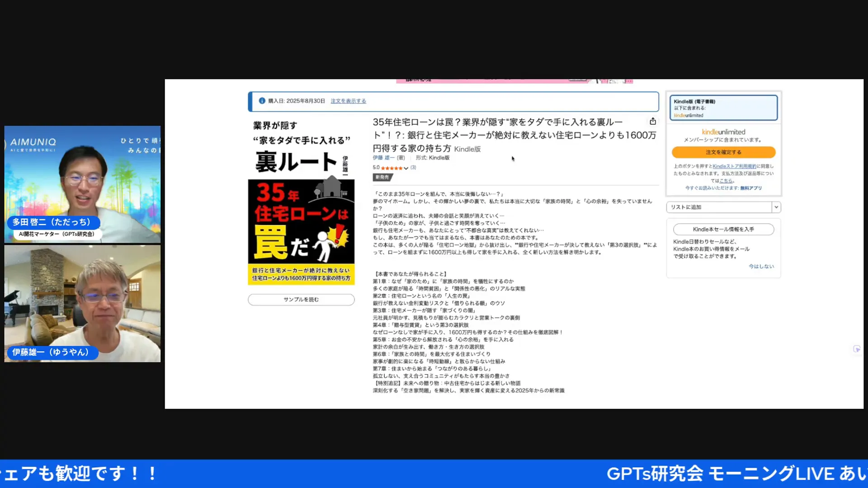The image size is (868, 488).
Task: Open the (3) reviews count link
Action: 413,168
